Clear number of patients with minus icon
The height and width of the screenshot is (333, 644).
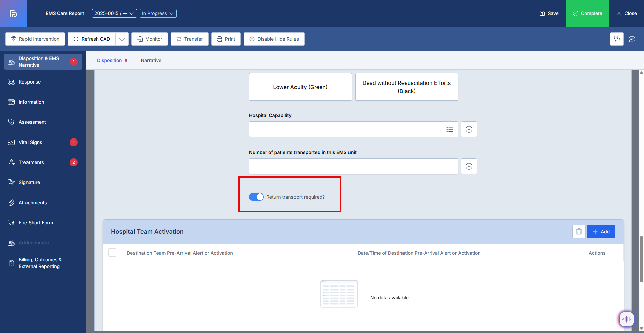[469, 166]
